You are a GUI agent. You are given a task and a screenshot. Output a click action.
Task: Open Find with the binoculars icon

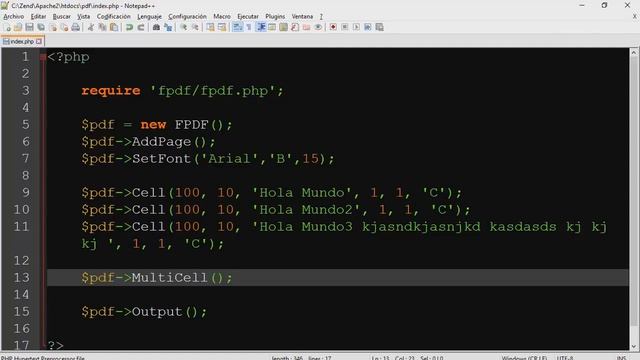coord(156,27)
